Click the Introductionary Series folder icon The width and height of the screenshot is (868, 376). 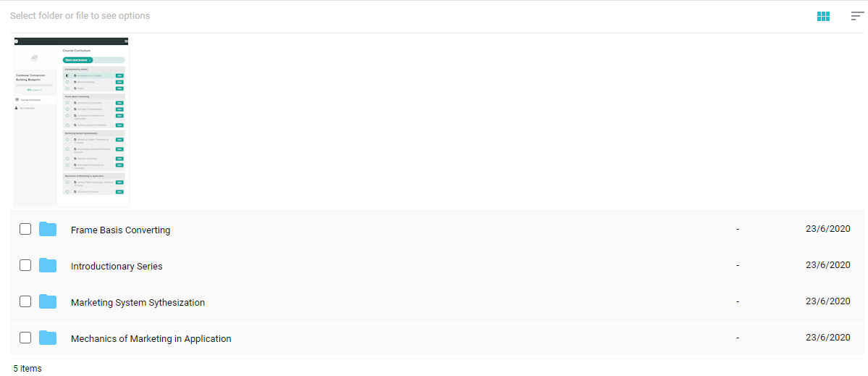click(48, 265)
